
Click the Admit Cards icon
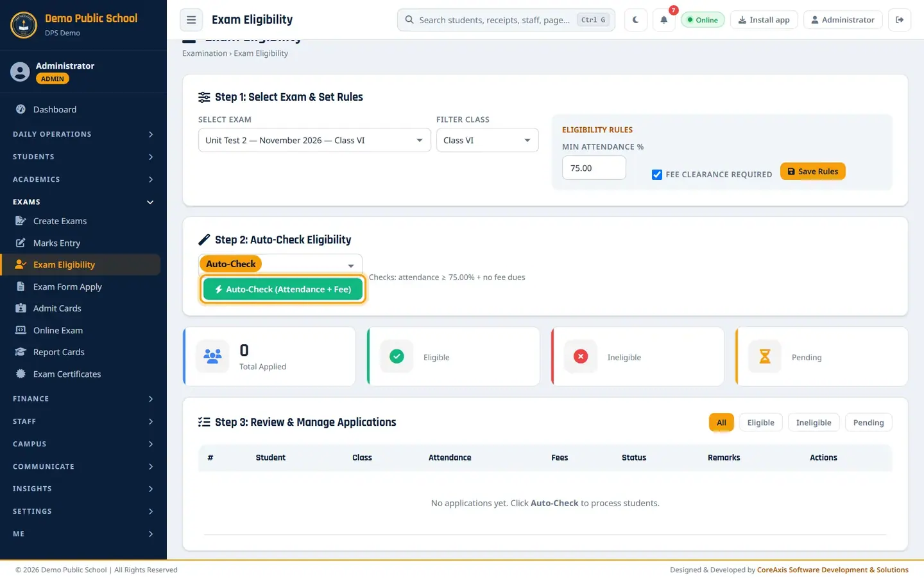(x=21, y=308)
